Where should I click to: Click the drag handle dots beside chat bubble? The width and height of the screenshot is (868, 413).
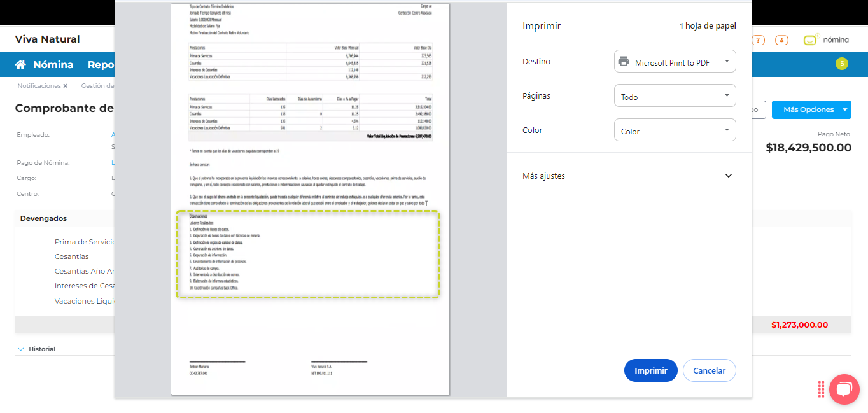click(x=822, y=388)
